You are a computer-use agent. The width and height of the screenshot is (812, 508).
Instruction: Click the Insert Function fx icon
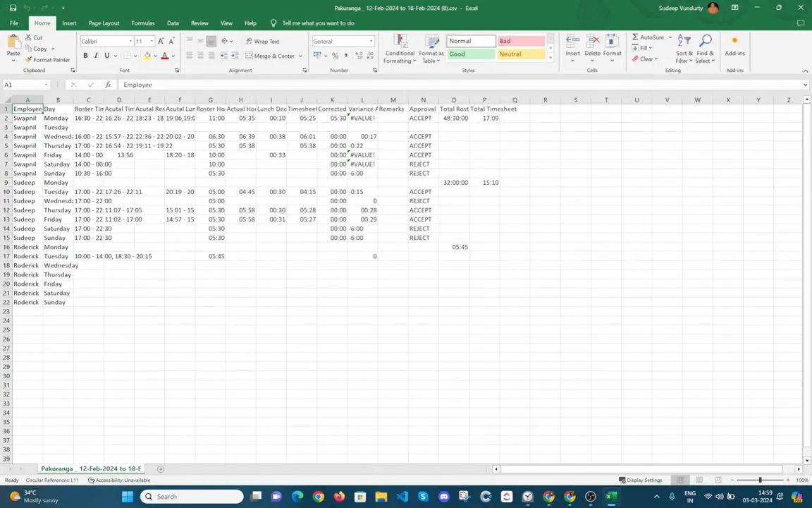[x=108, y=85]
